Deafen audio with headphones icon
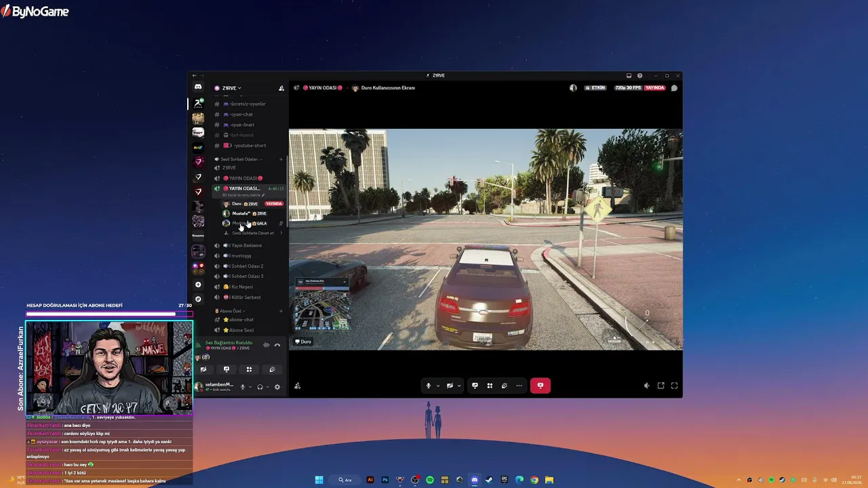Viewport: 868px width, 488px height. click(260, 387)
